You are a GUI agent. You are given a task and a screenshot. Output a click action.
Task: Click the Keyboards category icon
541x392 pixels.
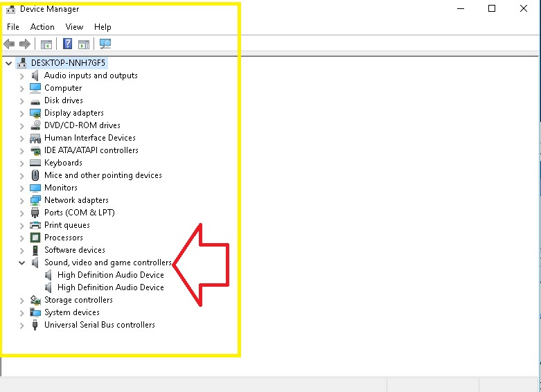35,163
